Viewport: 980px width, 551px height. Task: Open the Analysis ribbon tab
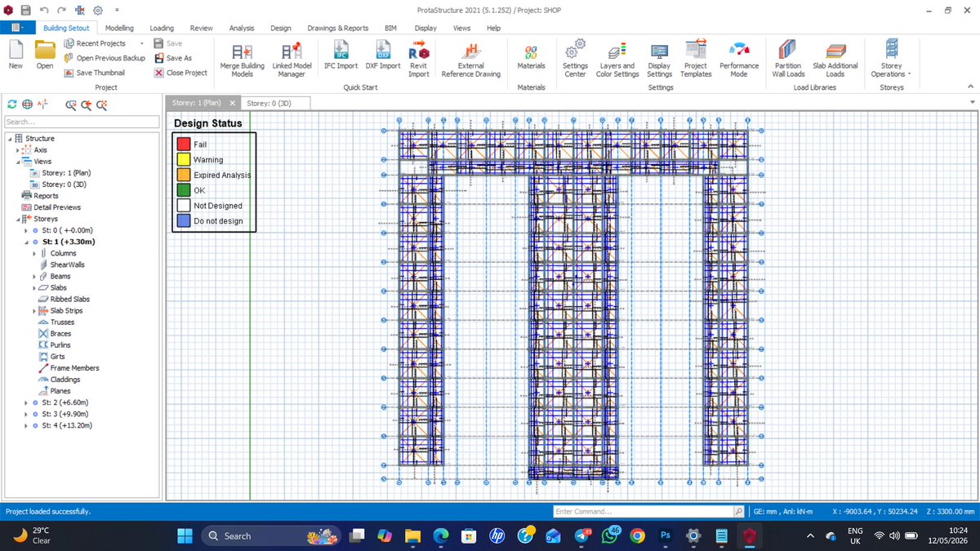pyautogui.click(x=242, y=28)
